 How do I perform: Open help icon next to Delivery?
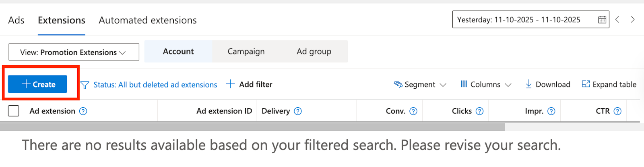[x=298, y=111]
